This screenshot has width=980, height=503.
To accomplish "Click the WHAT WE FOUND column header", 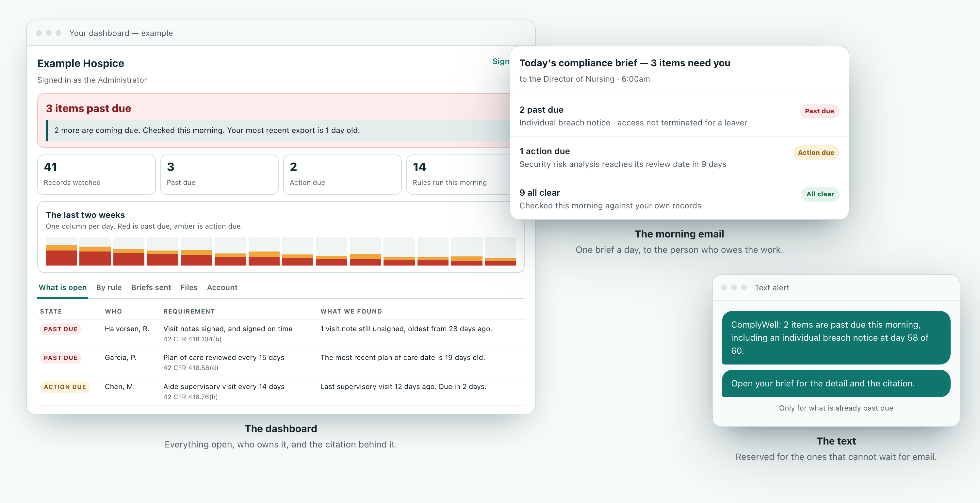I will click(351, 311).
